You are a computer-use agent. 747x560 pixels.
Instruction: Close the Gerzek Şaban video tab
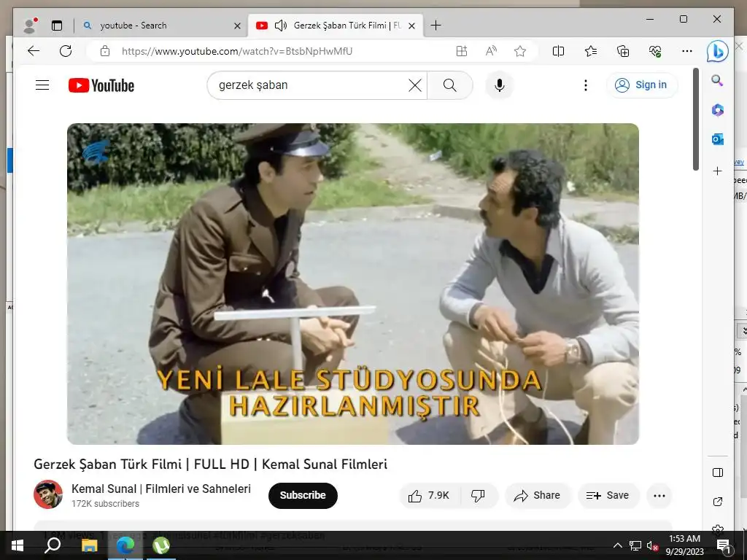(412, 26)
